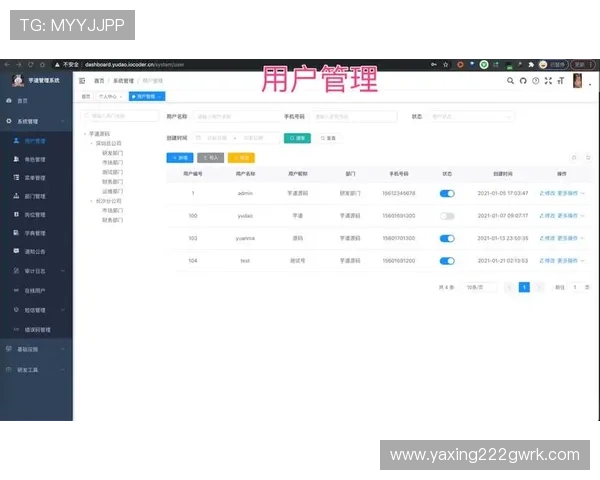Open 更多操作 dropdown in test row
Viewport: 600px width, 480px height.
coord(571,261)
